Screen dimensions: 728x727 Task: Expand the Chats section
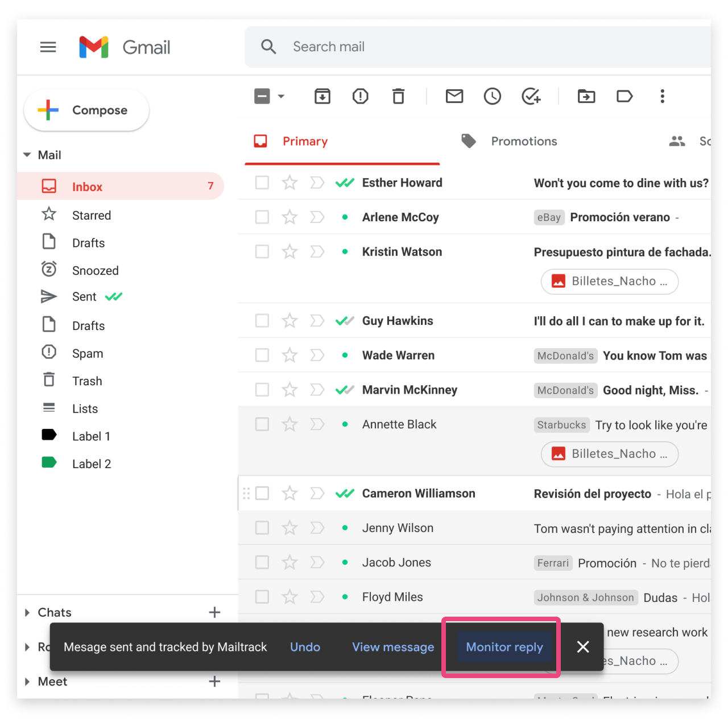coord(27,613)
